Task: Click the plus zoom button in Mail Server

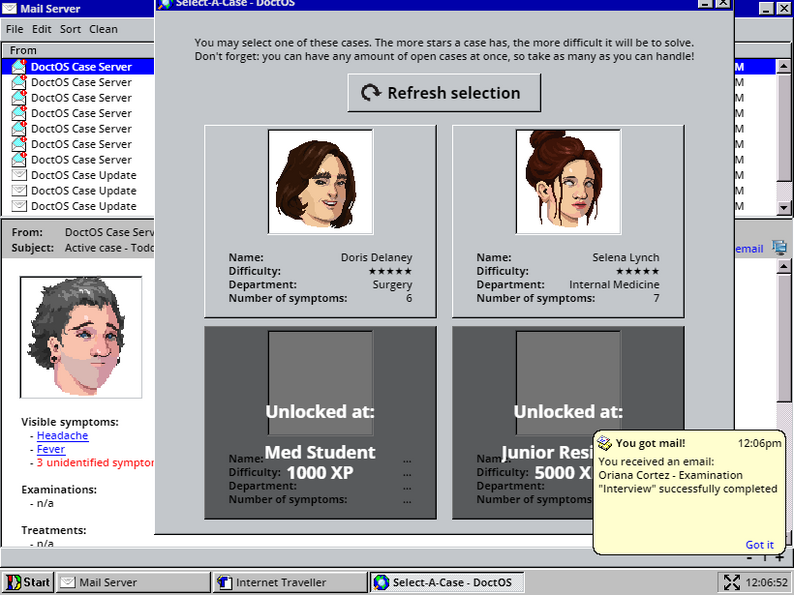Action: click(x=779, y=558)
